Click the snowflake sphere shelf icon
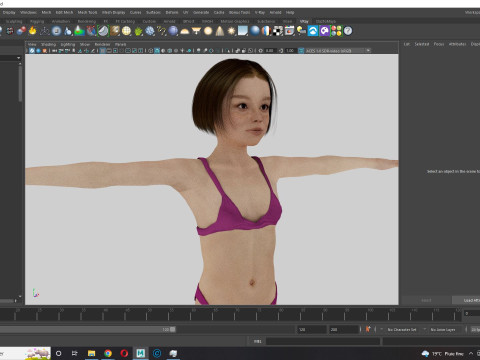This screenshot has width=480, height=360. click(x=150, y=31)
